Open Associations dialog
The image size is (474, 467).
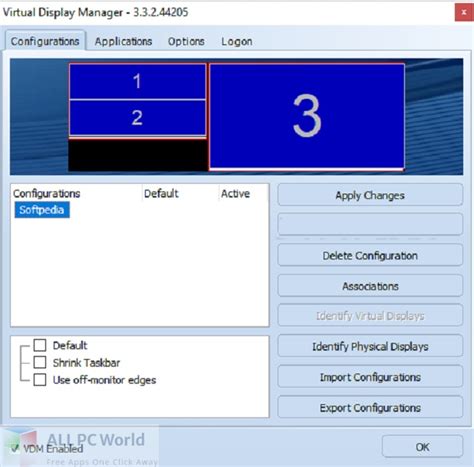pos(370,286)
